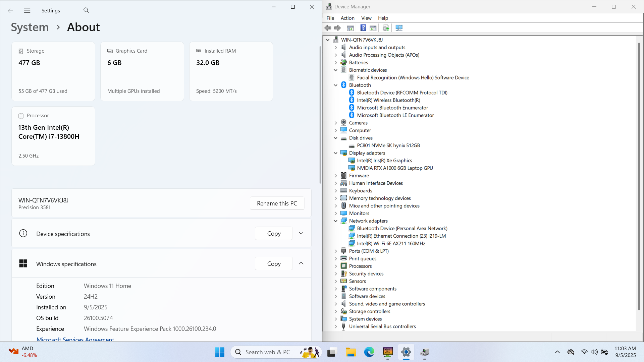Copy the Windows specifications
The height and width of the screenshot is (362, 644).
point(274,264)
